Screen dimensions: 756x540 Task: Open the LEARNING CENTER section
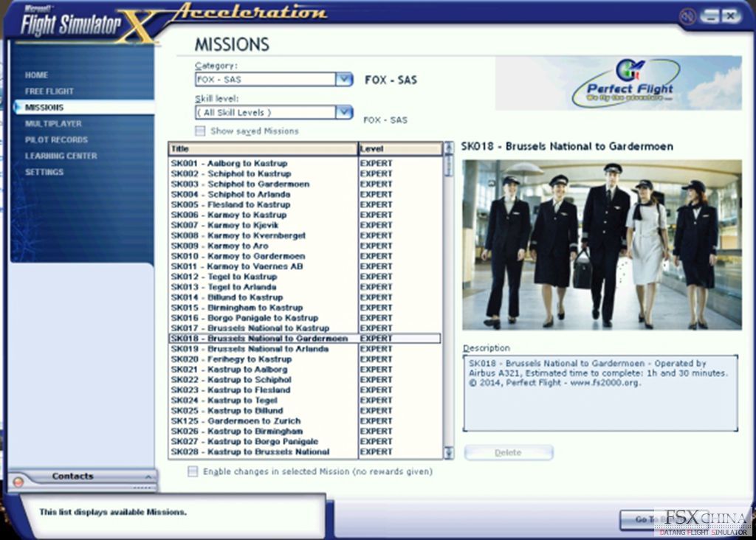point(61,156)
